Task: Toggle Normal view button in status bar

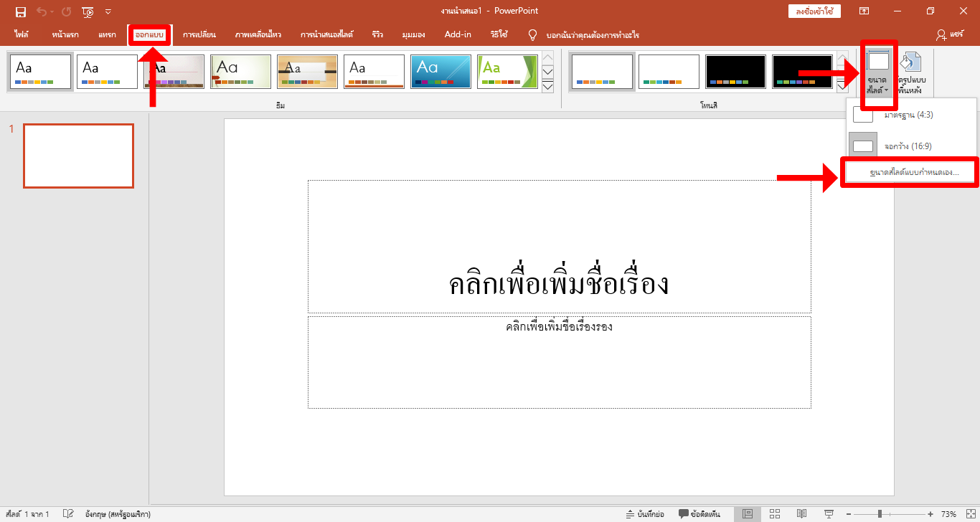Action: coord(748,513)
